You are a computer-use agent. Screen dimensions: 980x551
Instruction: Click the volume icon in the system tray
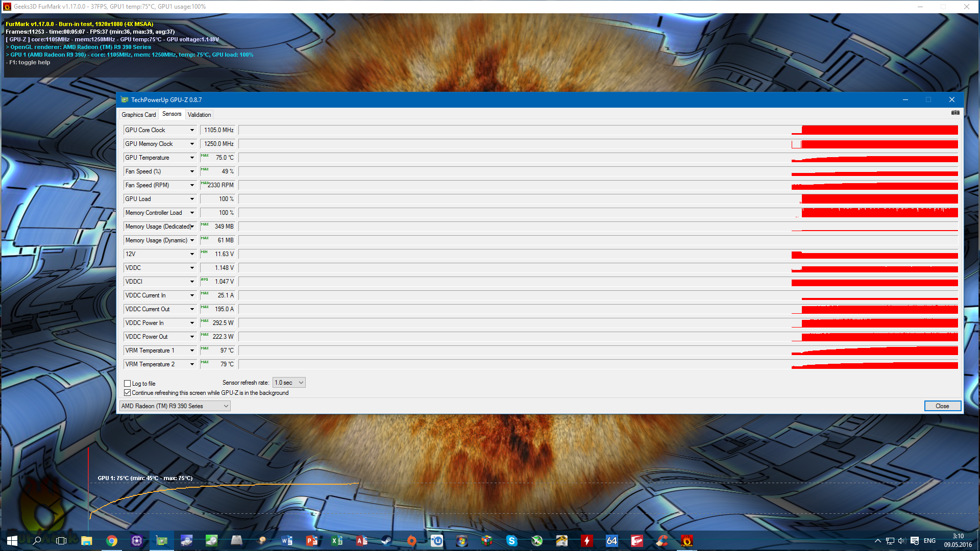point(901,541)
